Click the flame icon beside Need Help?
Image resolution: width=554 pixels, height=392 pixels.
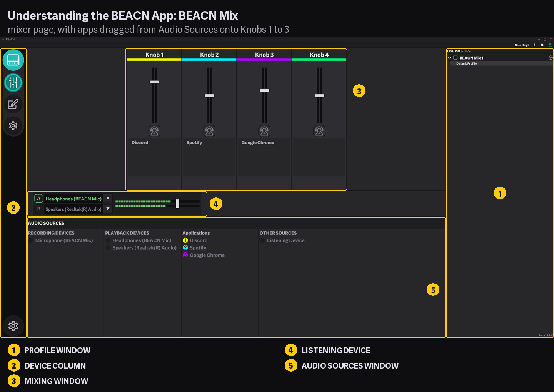pyautogui.click(x=534, y=45)
